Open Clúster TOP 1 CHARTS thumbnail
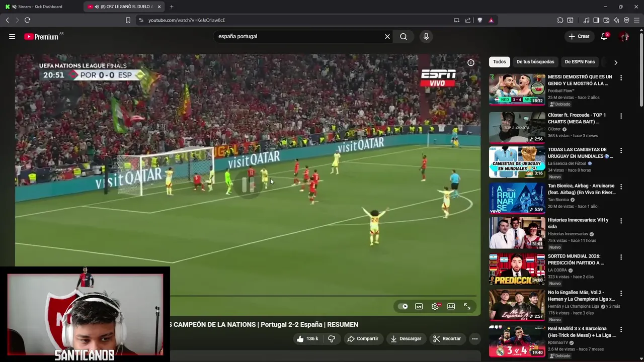This screenshot has height=362, width=644. click(517, 127)
